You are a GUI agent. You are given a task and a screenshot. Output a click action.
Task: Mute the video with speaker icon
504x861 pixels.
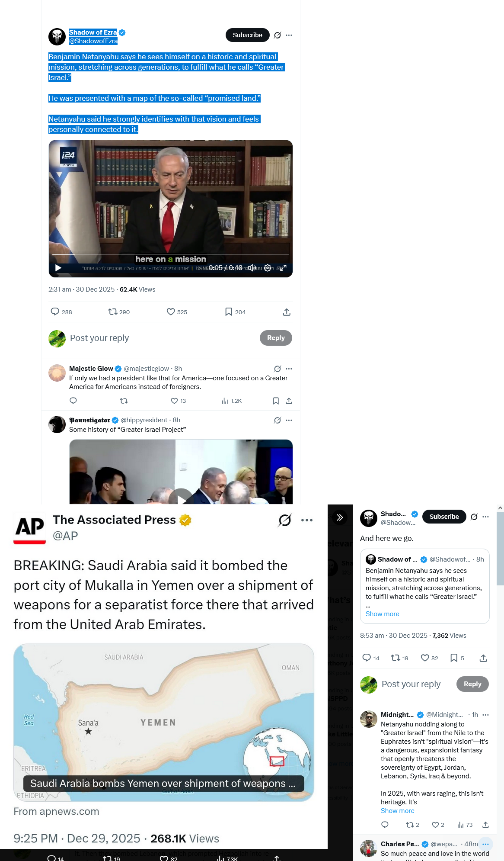[252, 268]
